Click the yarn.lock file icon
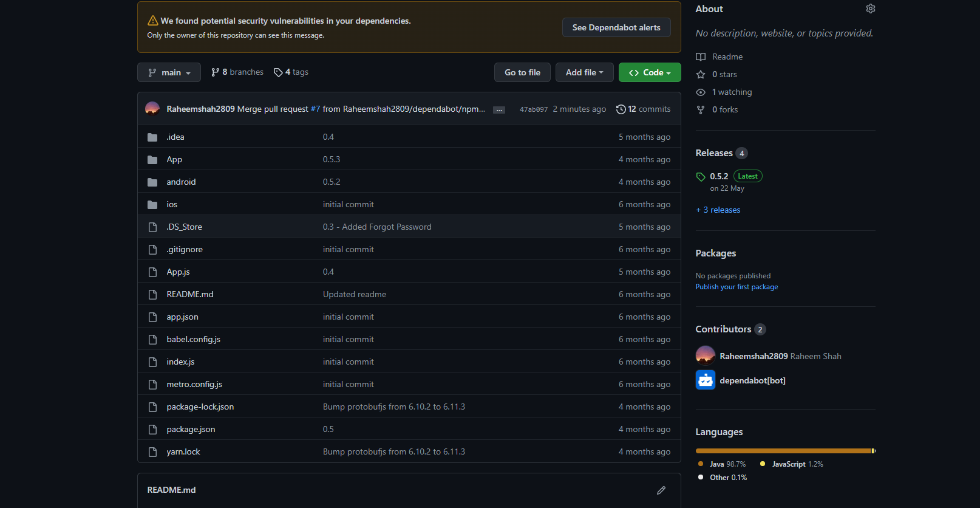Screen dimensions: 980x508 pyautogui.click(x=152, y=452)
